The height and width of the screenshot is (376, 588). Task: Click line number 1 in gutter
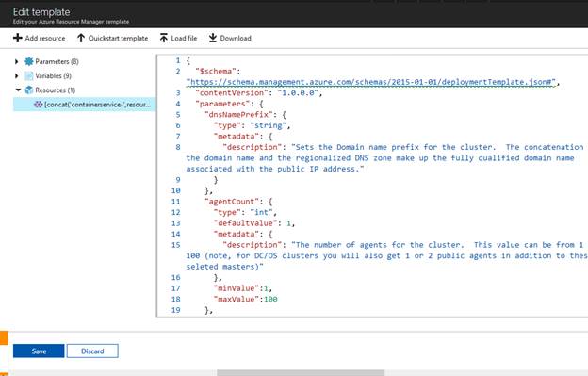178,60
